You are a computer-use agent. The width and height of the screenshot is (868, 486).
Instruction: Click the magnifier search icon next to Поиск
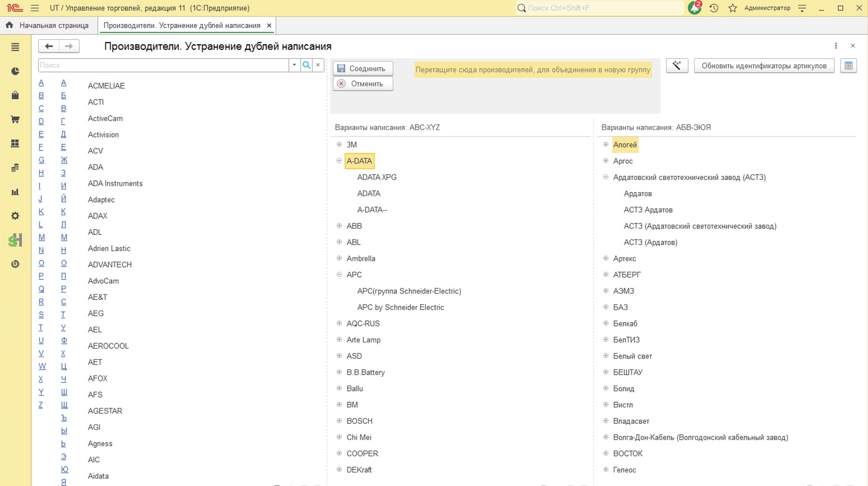306,65
